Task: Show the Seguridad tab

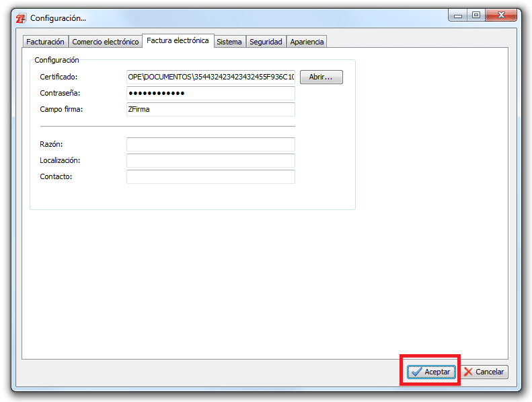Action: 266,42
